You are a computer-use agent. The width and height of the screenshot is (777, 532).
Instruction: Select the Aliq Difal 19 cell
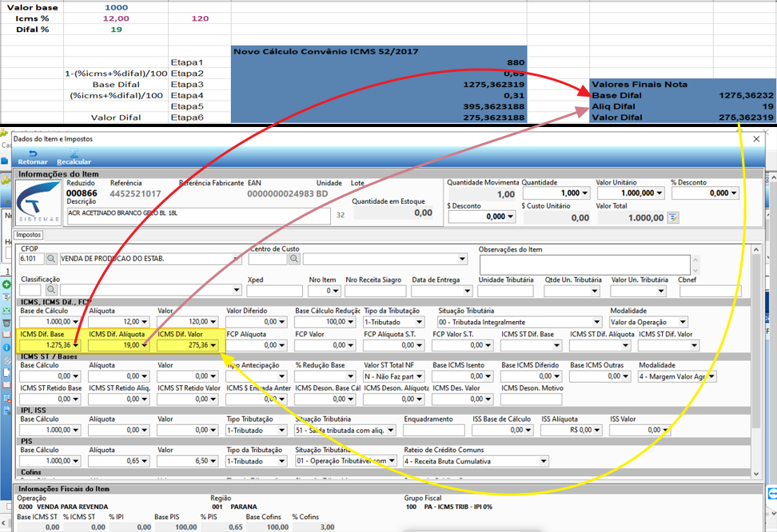(x=745, y=106)
